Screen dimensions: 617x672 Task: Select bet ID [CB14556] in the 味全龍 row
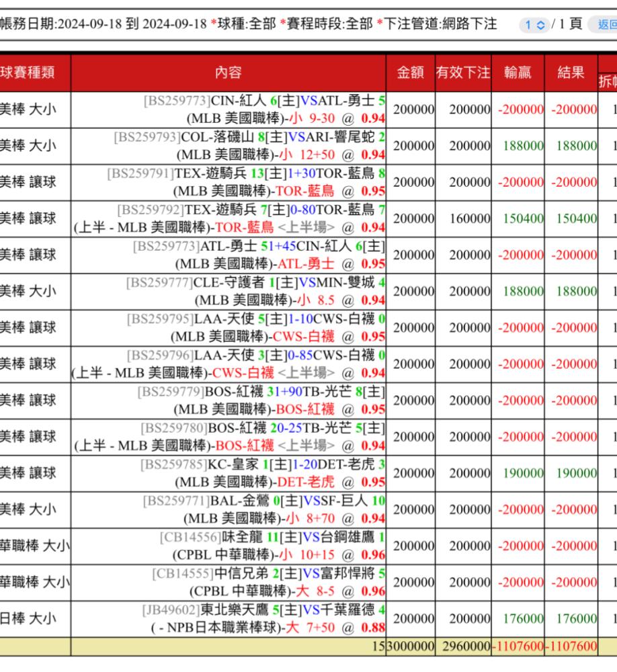[x=190, y=538]
